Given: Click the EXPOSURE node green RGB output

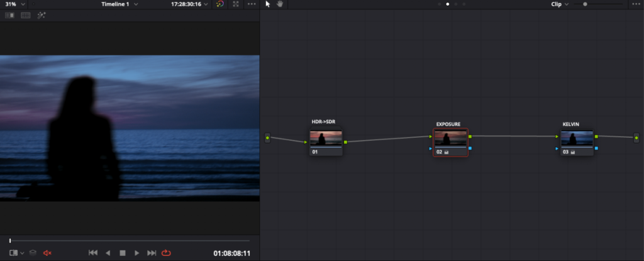Looking at the screenshot, I should click(x=470, y=136).
